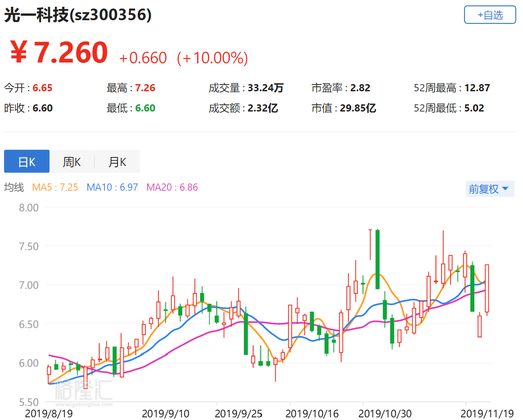Click the 6.00 y-axis label

click(29, 363)
